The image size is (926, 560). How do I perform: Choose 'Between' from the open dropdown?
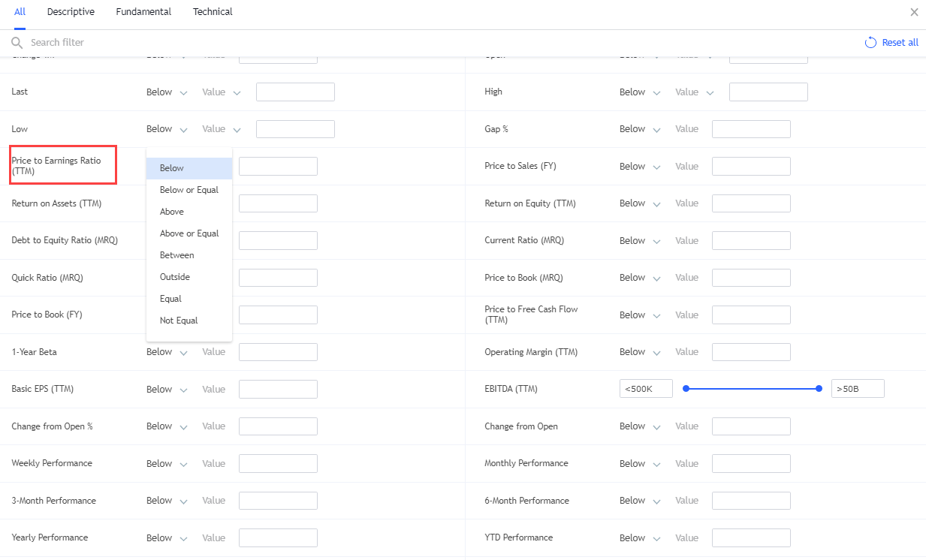[177, 255]
